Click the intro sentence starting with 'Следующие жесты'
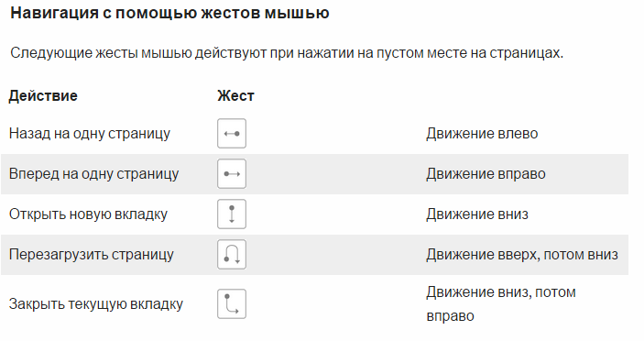The image size is (644, 341). pyautogui.click(x=287, y=53)
